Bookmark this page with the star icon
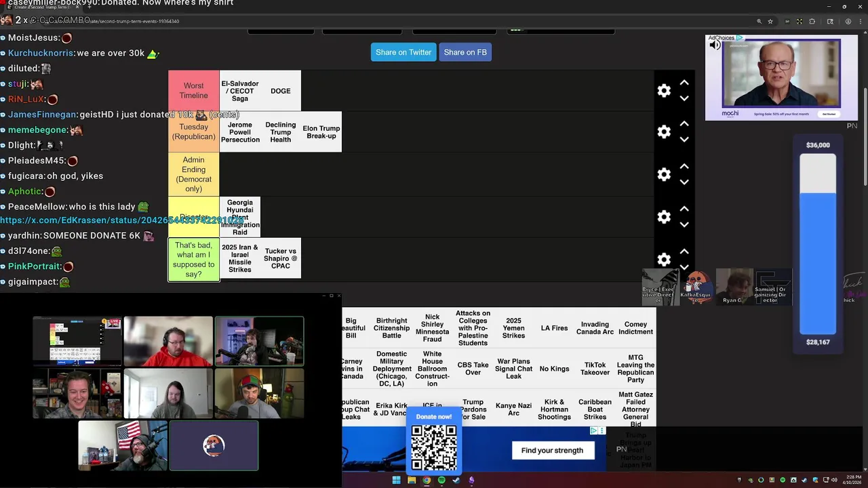 770,21
